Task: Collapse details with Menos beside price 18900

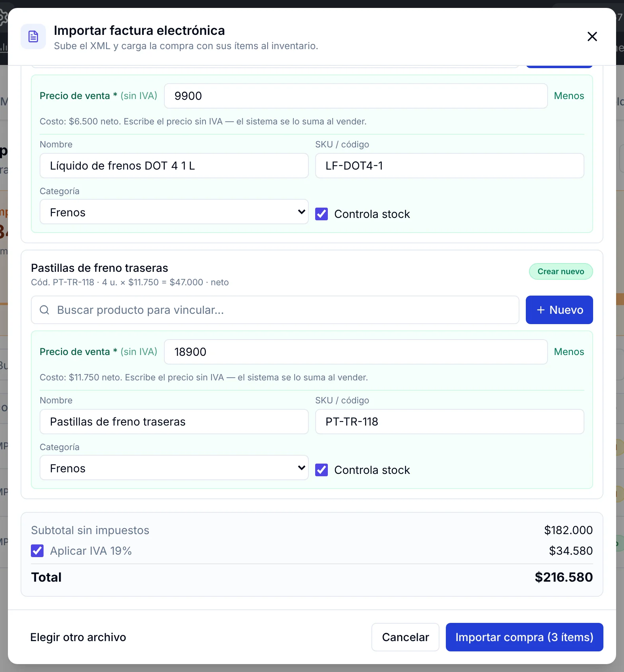Action: point(569,352)
